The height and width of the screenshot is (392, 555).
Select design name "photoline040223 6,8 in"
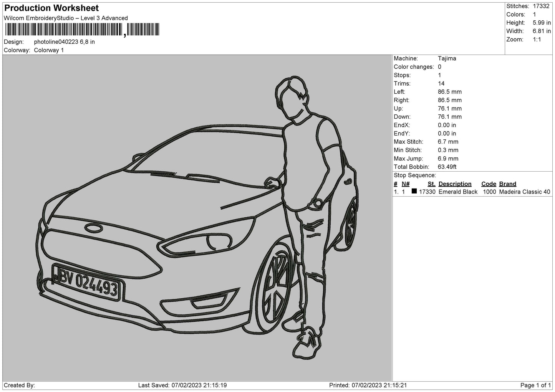pos(65,42)
